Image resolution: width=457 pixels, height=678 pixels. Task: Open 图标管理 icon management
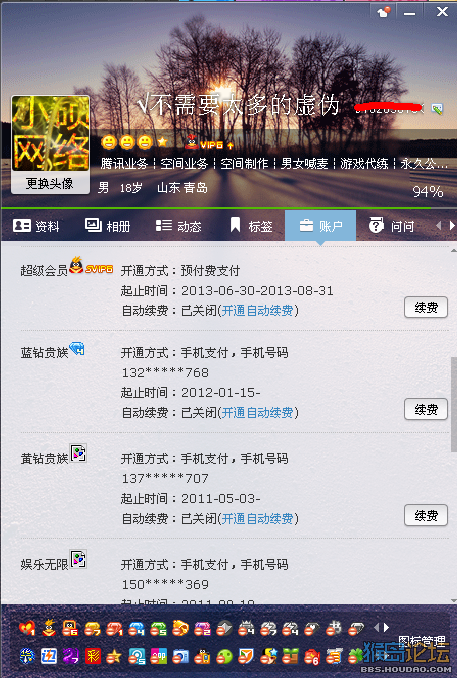coord(422,641)
